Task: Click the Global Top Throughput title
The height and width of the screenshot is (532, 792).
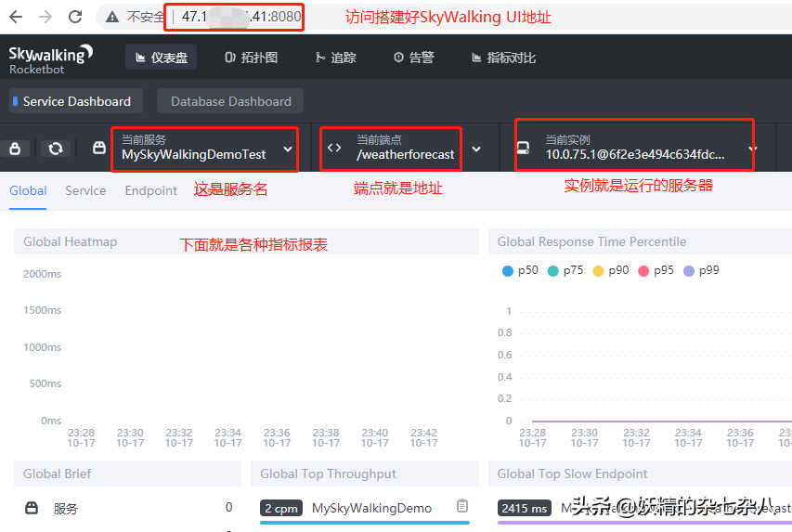Action: coord(329,474)
